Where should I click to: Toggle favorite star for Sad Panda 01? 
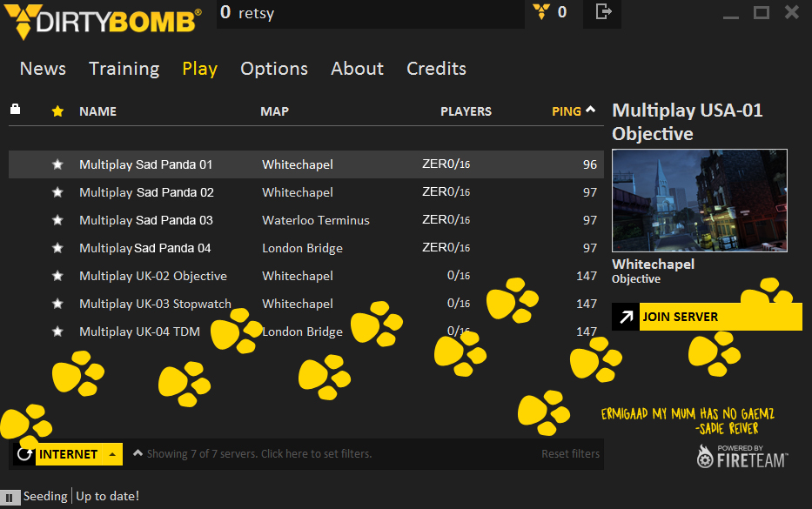pyautogui.click(x=57, y=164)
